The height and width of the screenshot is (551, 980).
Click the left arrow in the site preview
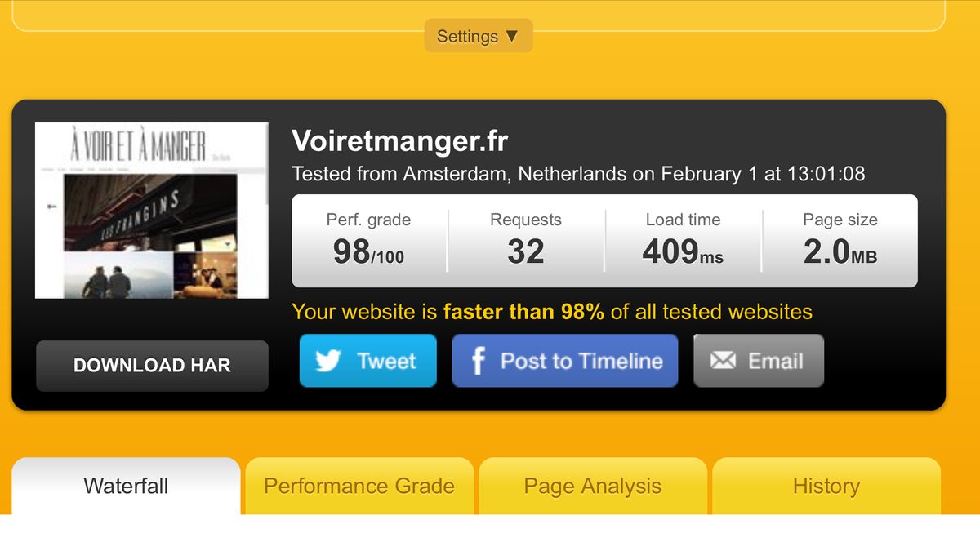52,207
